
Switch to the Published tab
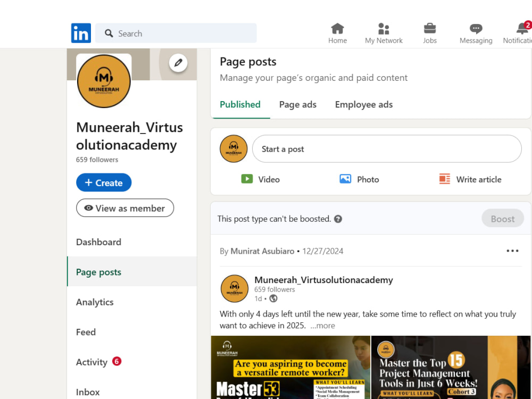tap(240, 104)
